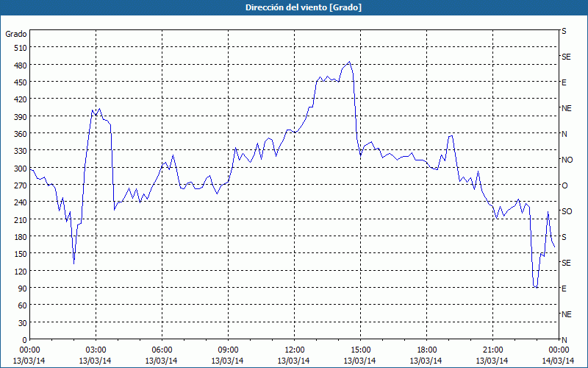Click the chart title "Dirección del viento [Grado]"
The image size is (588, 368).
[x=304, y=7]
